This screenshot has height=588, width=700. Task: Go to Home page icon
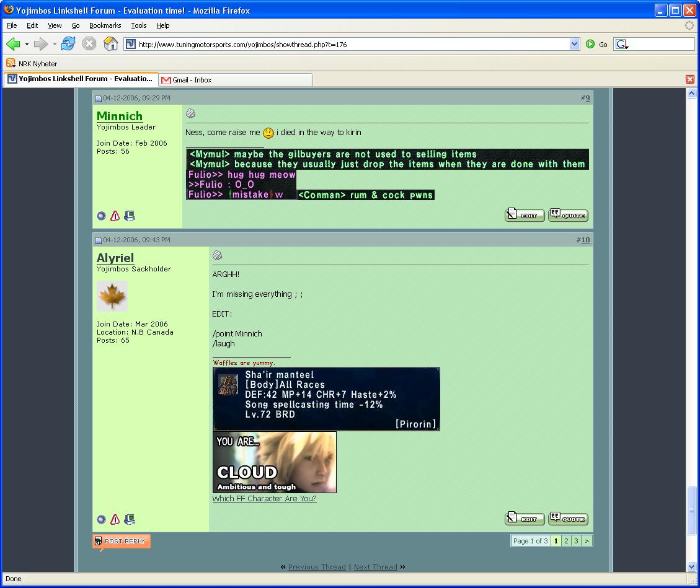pyautogui.click(x=110, y=44)
